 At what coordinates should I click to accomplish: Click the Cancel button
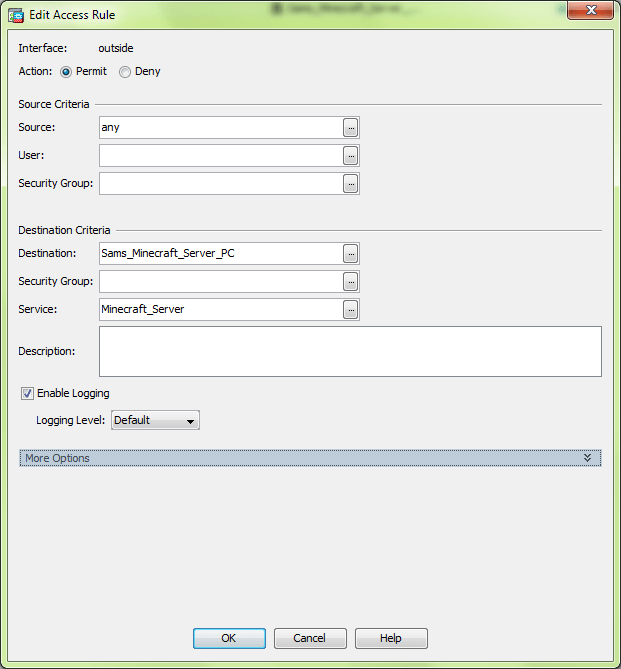309,638
